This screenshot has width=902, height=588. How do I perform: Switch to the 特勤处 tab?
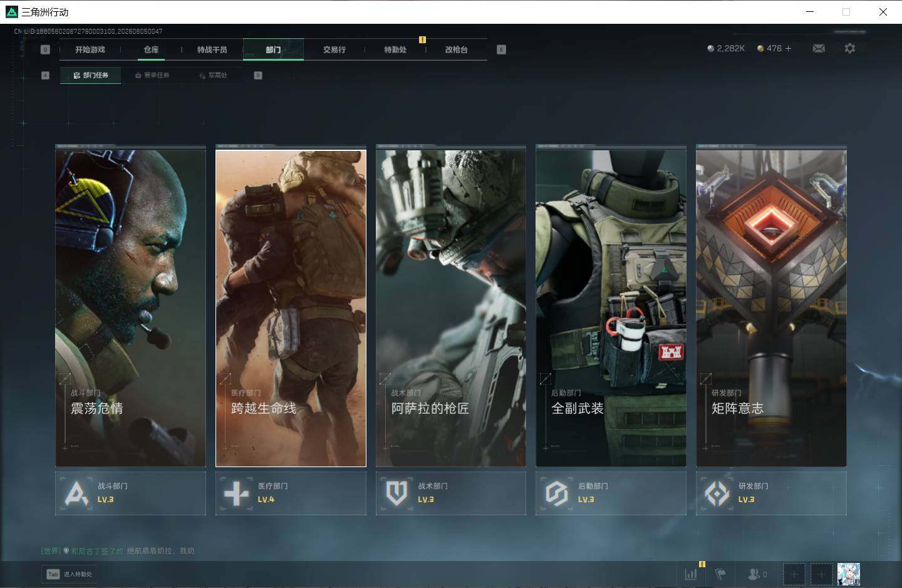pos(395,49)
